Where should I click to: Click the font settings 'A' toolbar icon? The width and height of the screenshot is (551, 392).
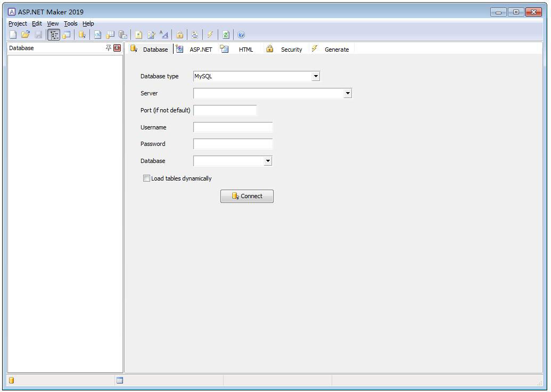(164, 35)
